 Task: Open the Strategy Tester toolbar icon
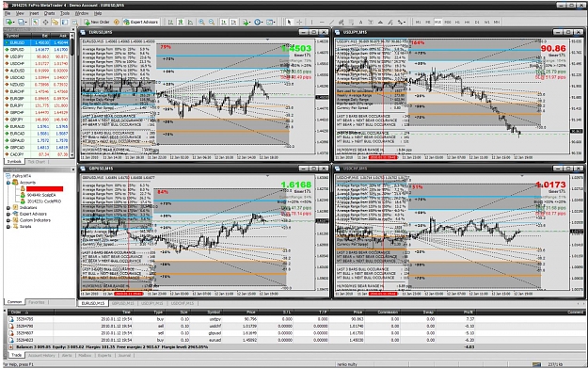point(74,23)
